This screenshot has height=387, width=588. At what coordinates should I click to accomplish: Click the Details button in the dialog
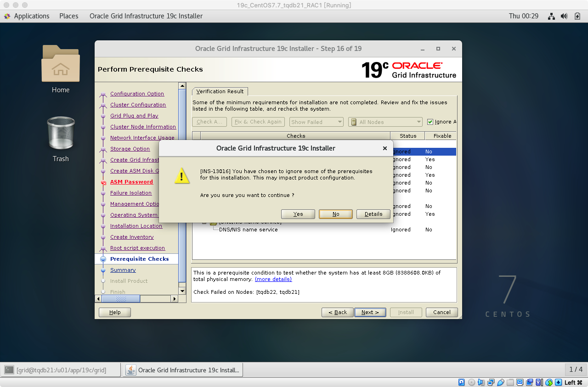tap(373, 214)
